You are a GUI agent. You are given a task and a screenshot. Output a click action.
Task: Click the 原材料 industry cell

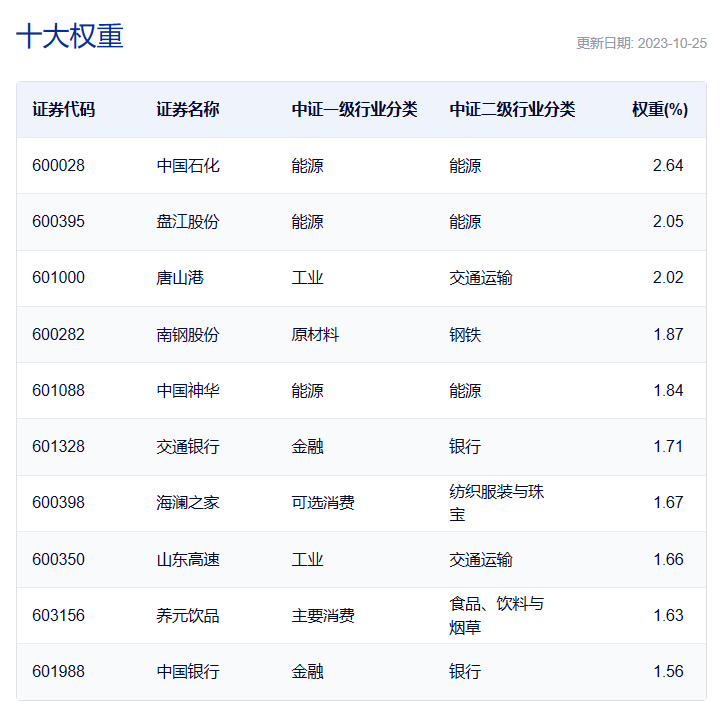point(315,334)
